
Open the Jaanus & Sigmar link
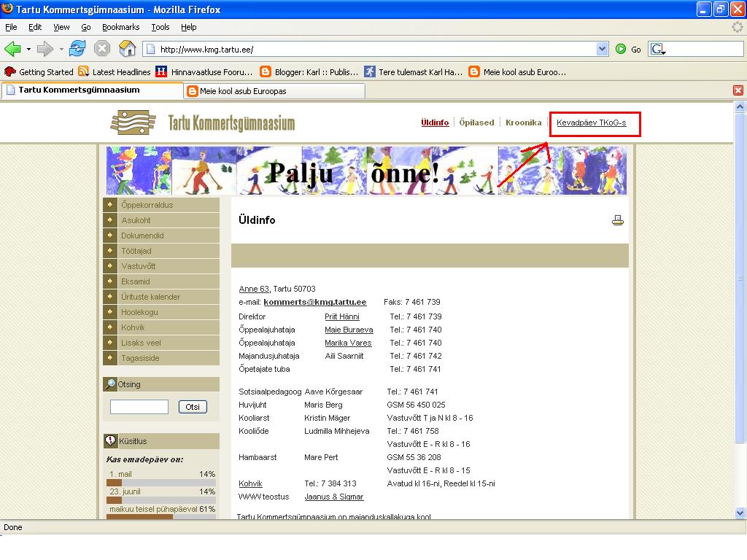[x=334, y=497]
